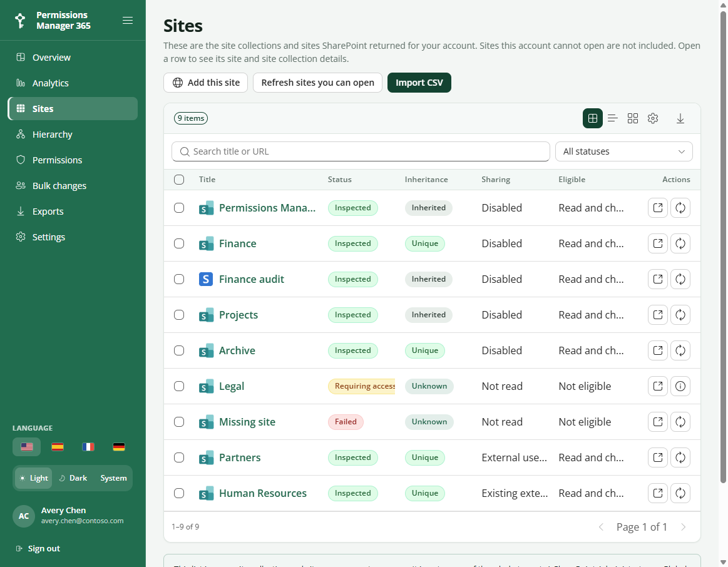
Task: Open Legal site external link icon
Action: pyautogui.click(x=657, y=386)
